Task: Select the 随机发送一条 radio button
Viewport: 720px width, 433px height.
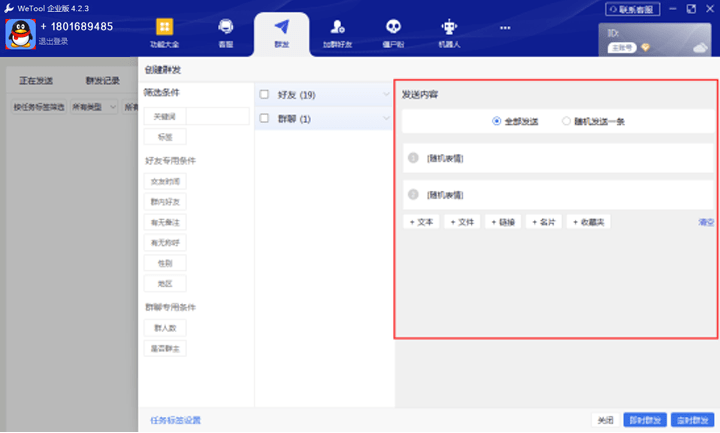Action: pos(566,121)
